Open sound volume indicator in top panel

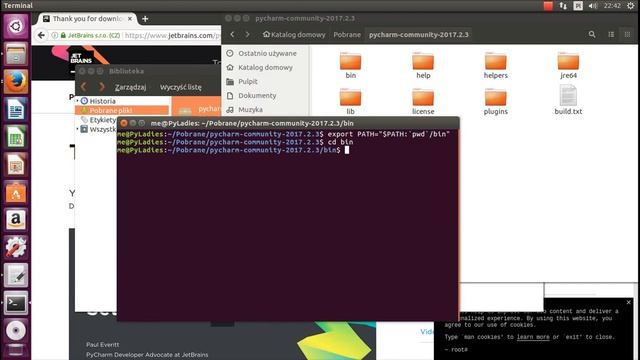593,6
